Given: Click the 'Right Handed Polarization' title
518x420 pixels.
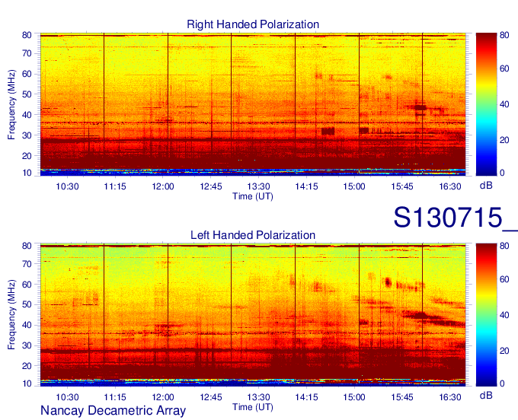Looking at the screenshot, I should point(253,24).
